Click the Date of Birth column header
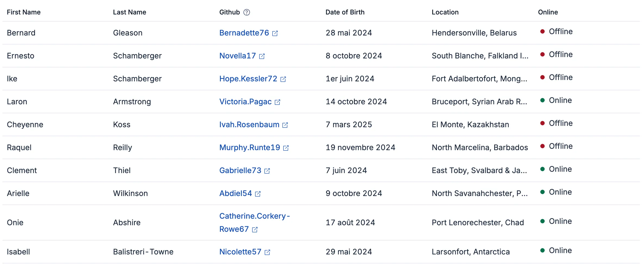Image resolution: width=644 pixels, height=267 pixels. [x=345, y=12]
